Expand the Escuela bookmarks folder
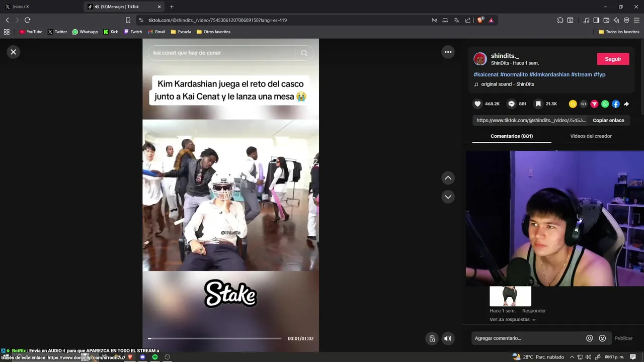The image size is (644, 362). coord(181,32)
